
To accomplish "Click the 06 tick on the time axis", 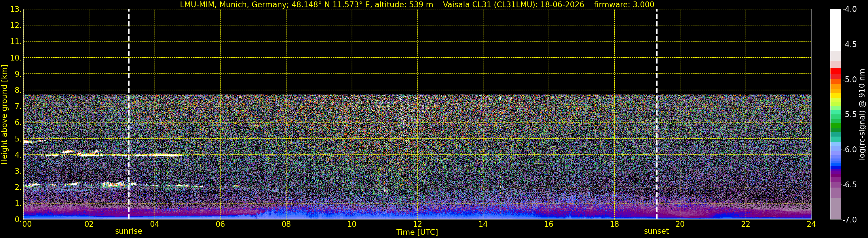I will tap(220, 224).
